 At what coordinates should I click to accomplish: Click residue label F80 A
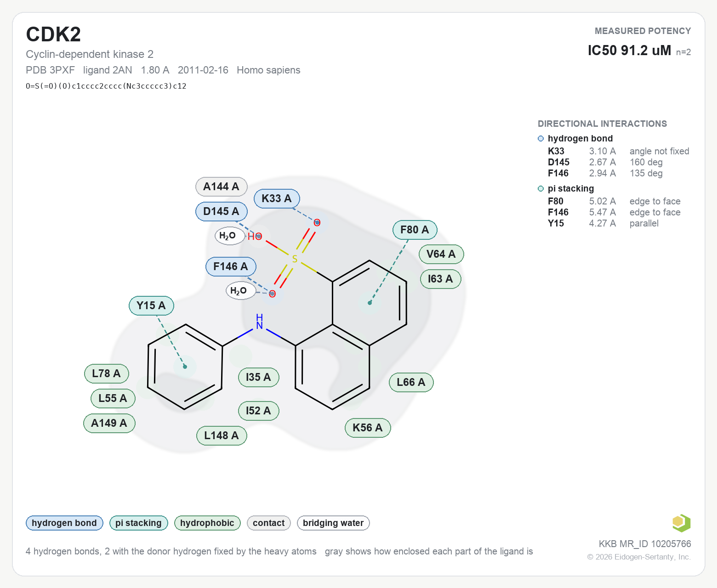[415, 230]
